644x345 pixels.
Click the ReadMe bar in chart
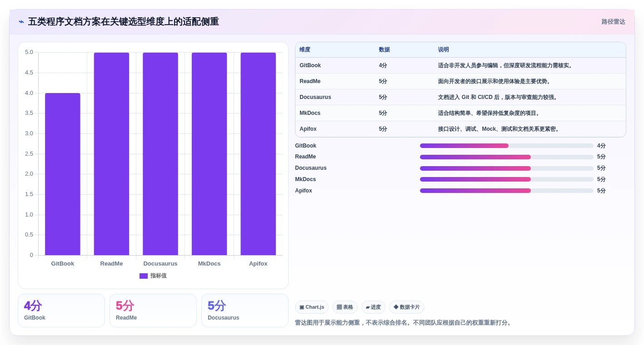tap(111, 154)
